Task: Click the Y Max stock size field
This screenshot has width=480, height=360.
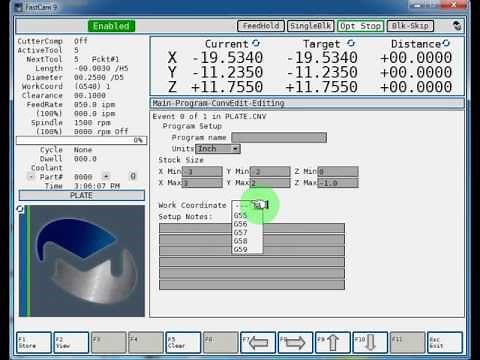Action: tap(270, 183)
